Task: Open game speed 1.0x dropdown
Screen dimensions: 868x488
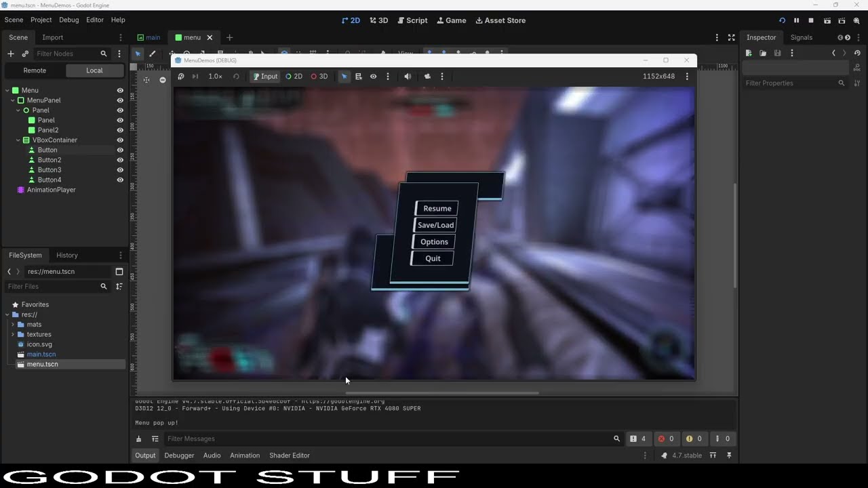Action: click(215, 77)
